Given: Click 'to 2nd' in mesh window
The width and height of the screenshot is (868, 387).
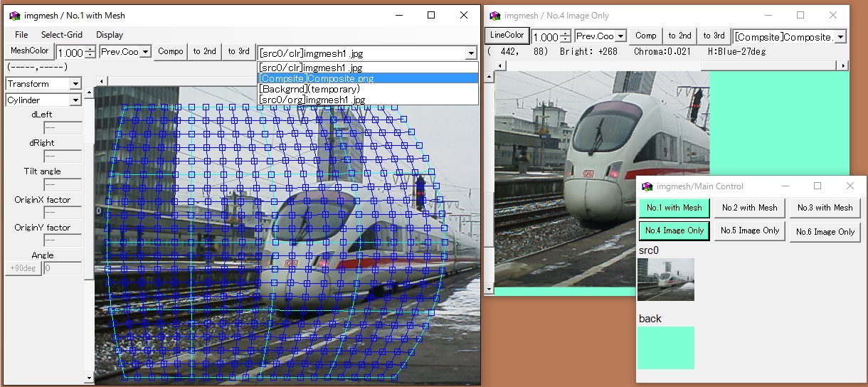Looking at the screenshot, I should [204, 51].
